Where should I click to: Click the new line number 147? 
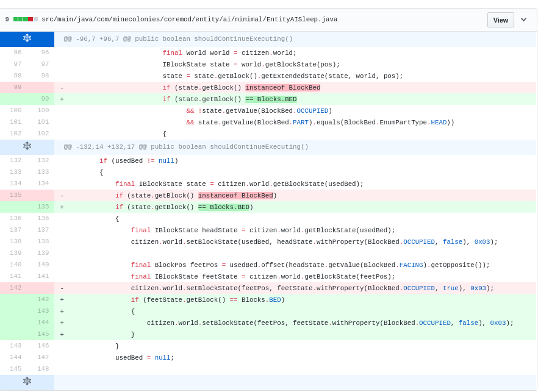43,357
